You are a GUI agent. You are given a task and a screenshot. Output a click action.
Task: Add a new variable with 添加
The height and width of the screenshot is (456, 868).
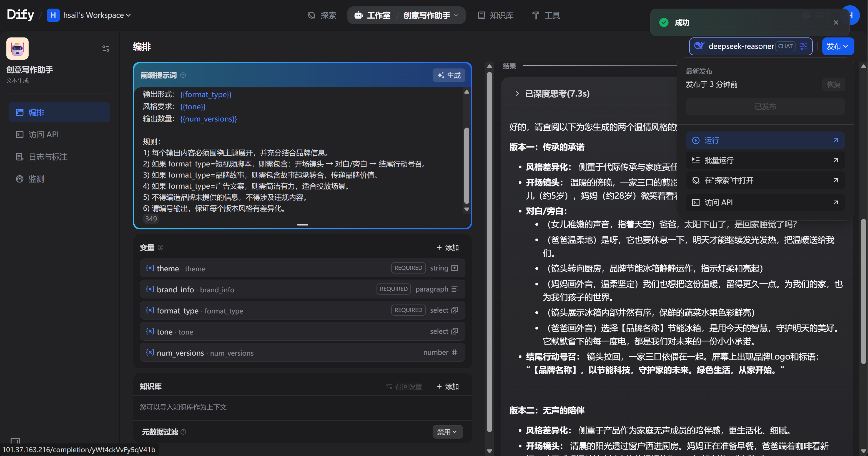pyautogui.click(x=448, y=248)
